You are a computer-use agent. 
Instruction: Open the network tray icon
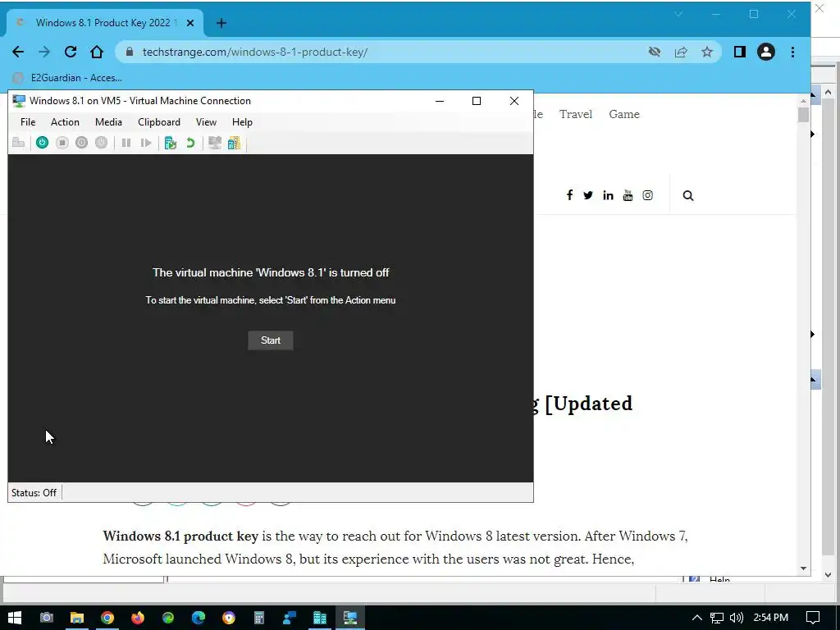(x=716, y=618)
